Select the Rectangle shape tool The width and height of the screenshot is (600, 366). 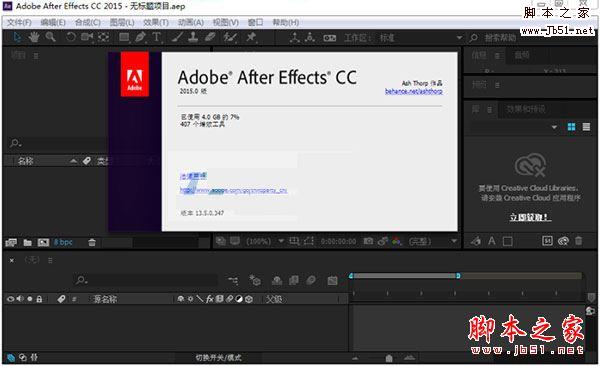tap(124, 37)
